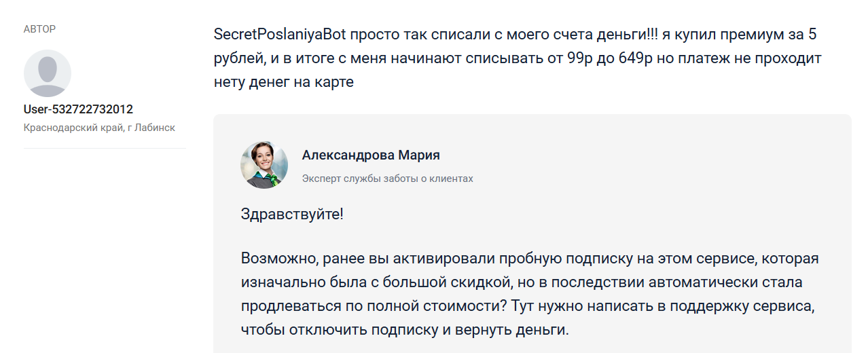The image size is (868, 353).
Task: Click the greeting Здравствуйте! in the reply
Action: (x=292, y=215)
